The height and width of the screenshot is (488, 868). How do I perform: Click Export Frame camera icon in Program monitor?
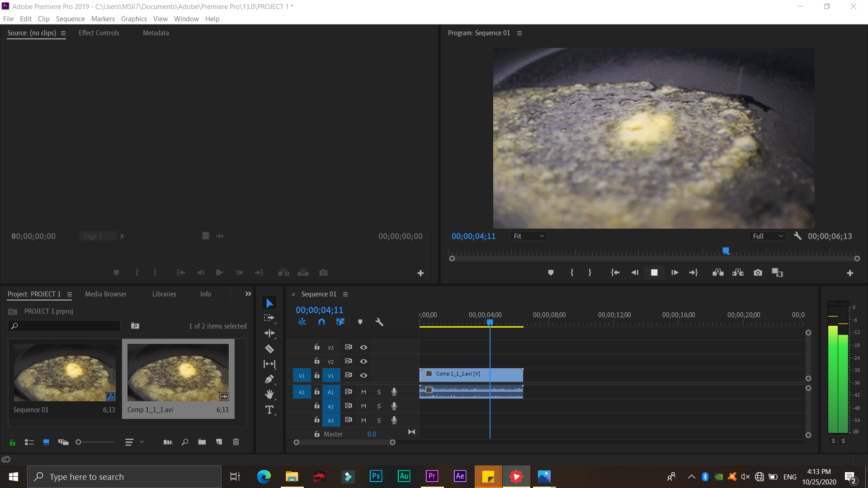tap(758, 272)
